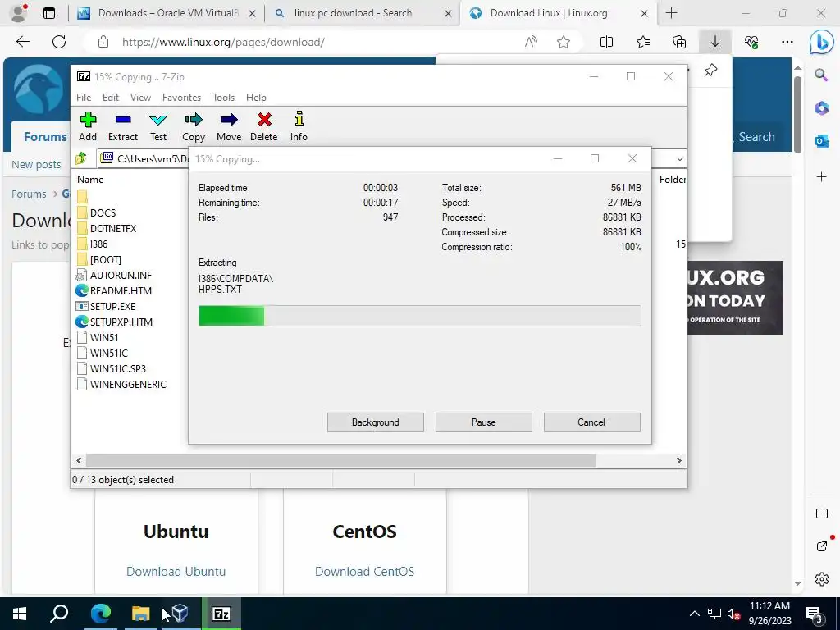Go up one folder level in 7-Zip
Image resolution: width=840 pixels, height=630 pixels.
click(x=81, y=158)
